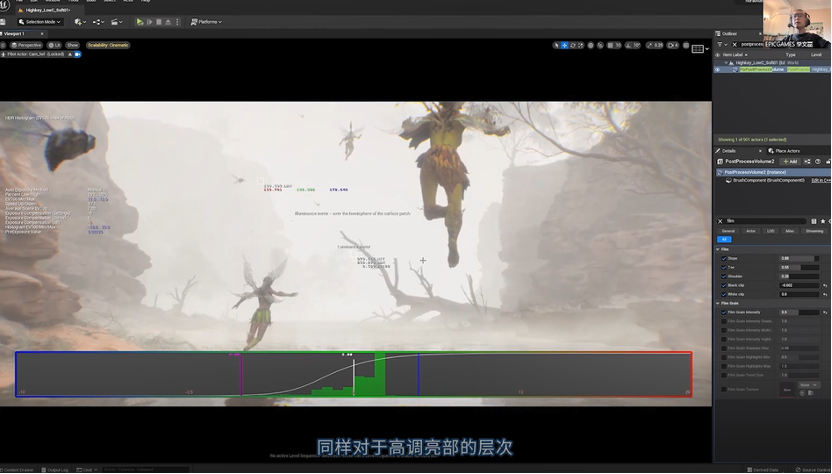Select the General filter button
The image size is (832, 474).
(x=728, y=231)
